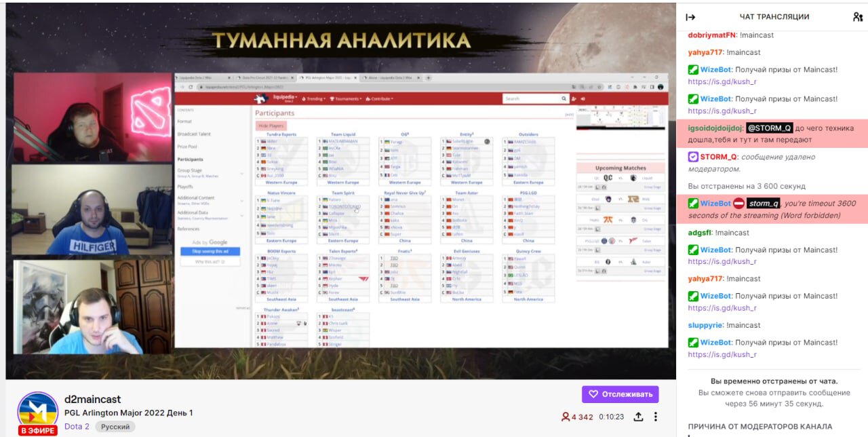
Task: Select Prize Pool in contents sidebar
Action: click(187, 147)
